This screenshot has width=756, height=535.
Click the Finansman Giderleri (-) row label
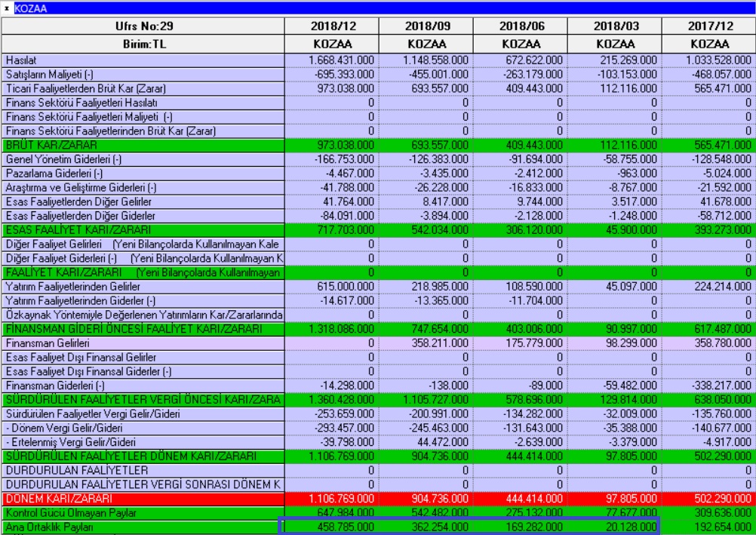(143, 386)
